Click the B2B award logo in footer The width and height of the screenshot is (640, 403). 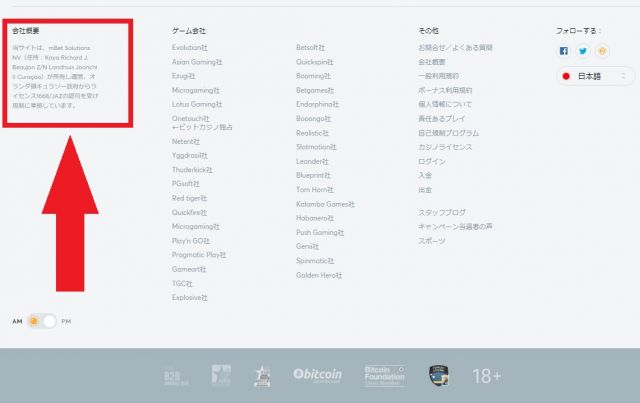pyautogui.click(x=176, y=376)
